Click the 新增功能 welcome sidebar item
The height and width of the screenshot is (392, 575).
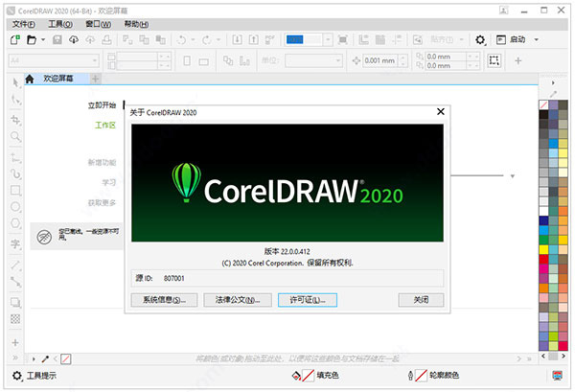click(x=102, y=162)
